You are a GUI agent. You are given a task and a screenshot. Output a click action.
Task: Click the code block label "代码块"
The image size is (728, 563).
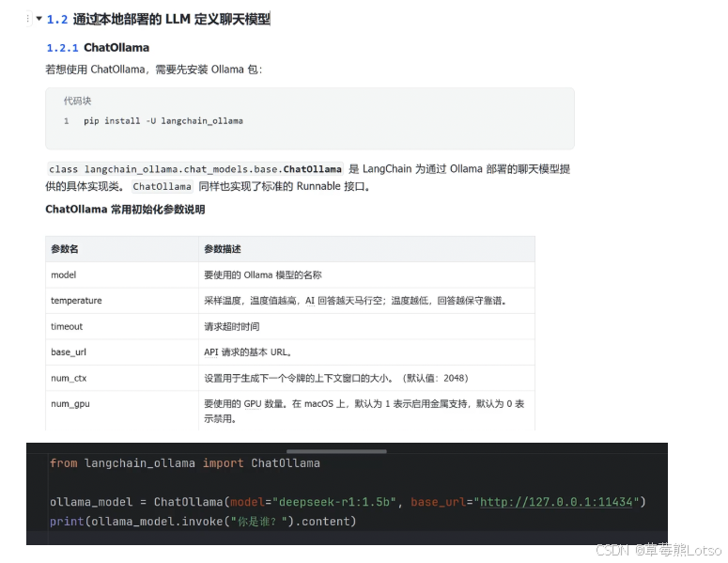(x=78, y=101)
